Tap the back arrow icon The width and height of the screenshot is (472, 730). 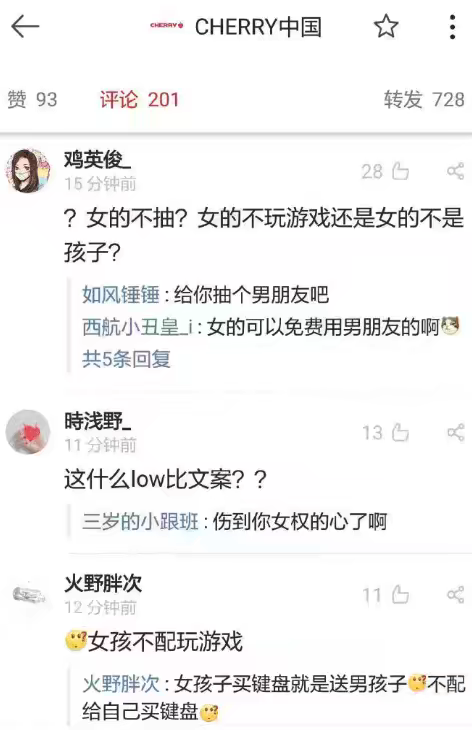coord(25,26)
